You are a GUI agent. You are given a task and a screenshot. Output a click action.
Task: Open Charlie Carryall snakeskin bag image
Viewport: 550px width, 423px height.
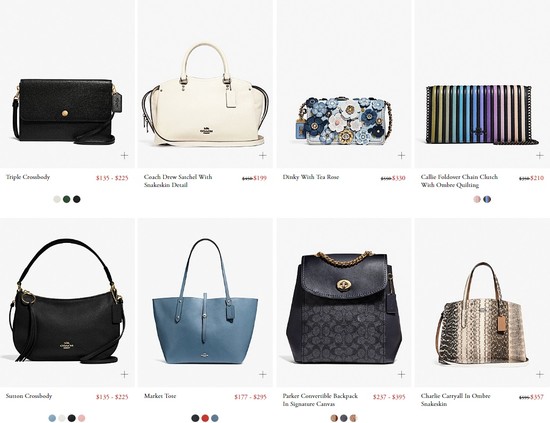pyautogui.click(x=483, y=314)
